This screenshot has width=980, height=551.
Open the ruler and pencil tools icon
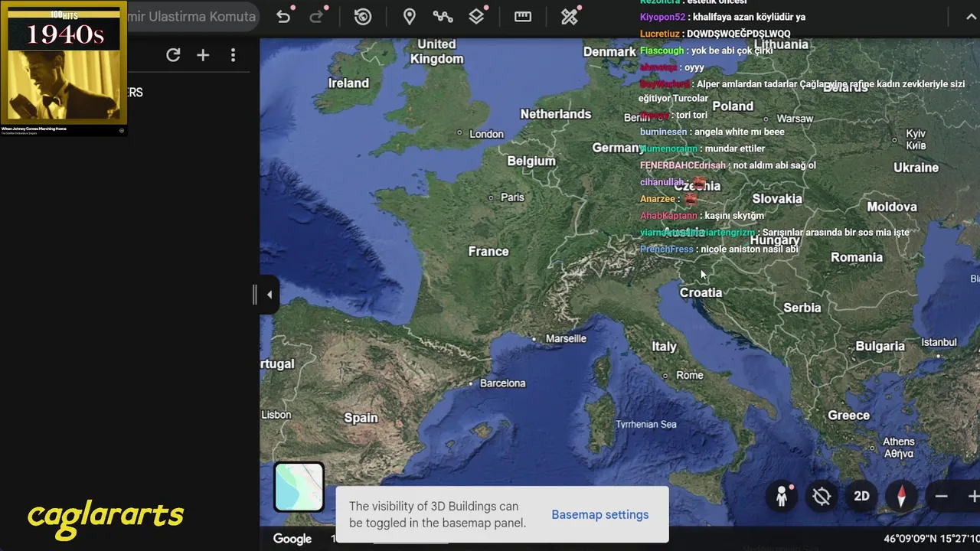click(x=570, y=17)
